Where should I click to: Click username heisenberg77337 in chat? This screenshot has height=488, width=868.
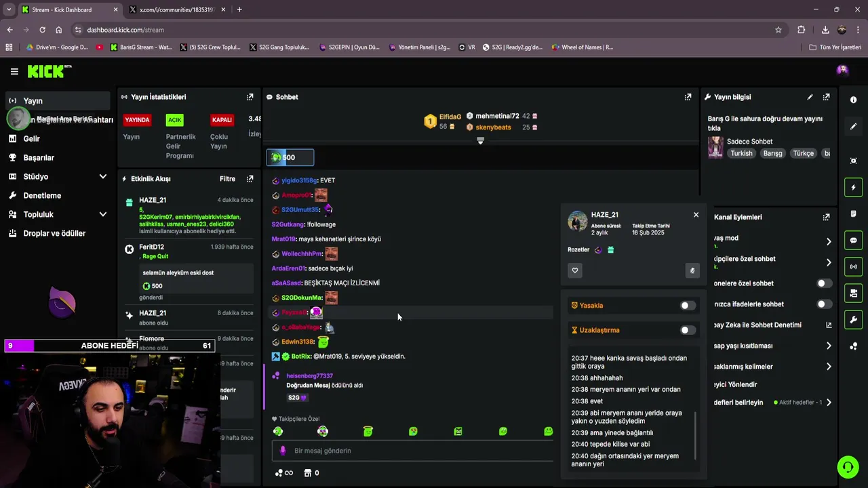[309, 375]
